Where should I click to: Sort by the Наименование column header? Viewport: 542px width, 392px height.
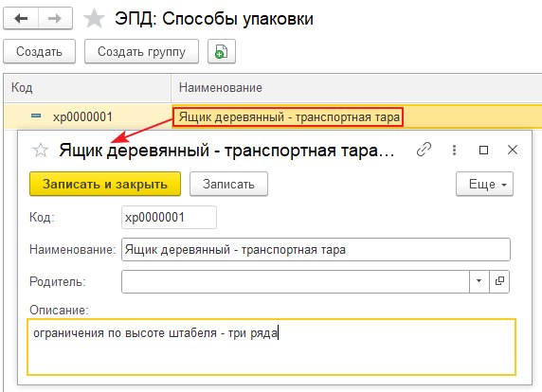point(356,88)
